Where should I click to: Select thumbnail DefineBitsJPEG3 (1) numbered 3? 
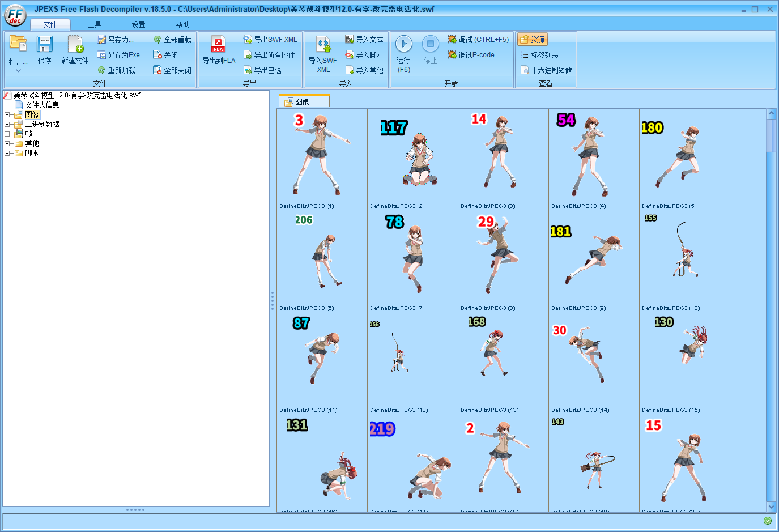[322, 160]
